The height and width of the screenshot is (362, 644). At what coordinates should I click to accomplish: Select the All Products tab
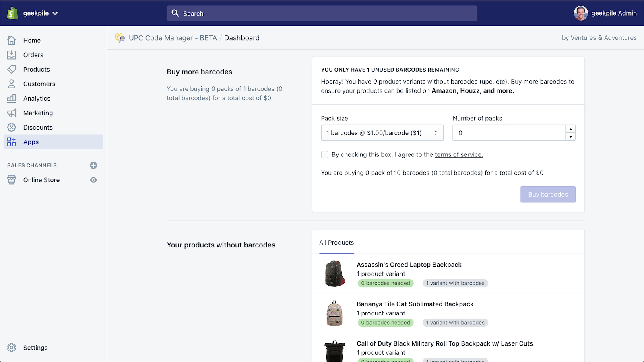336,243
